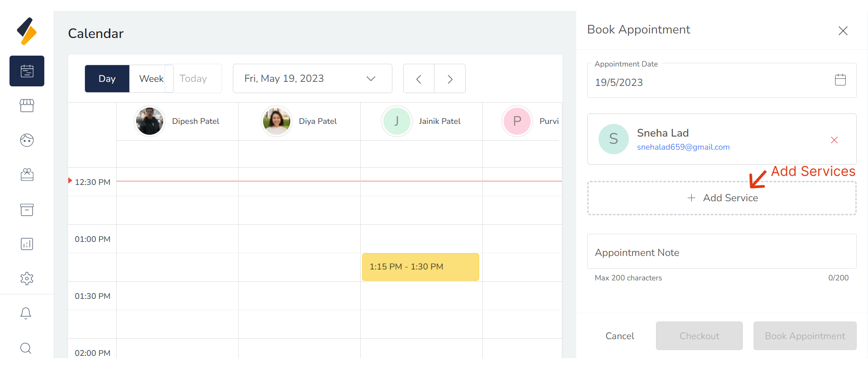Click the Appointment Note text field
Image resolution: width=868 pixels, height=369 pixels.
coord(722,252)
